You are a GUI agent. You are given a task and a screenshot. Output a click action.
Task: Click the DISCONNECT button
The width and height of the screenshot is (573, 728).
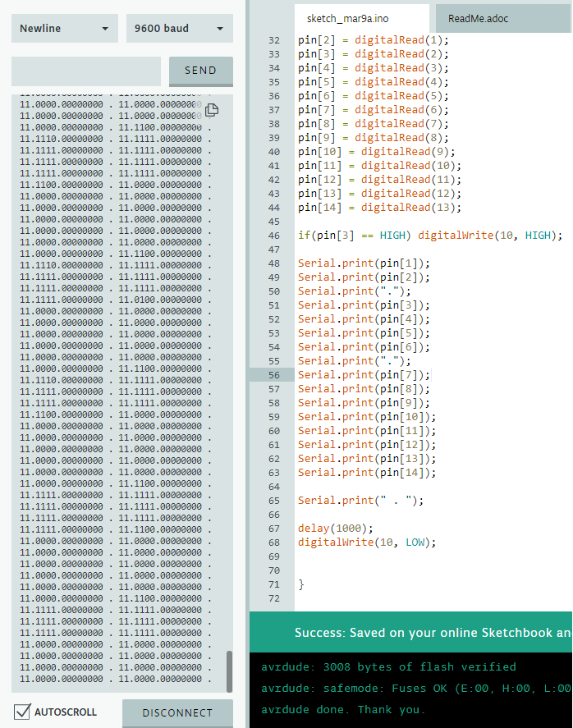pyautogui.click(x=177, y=712)
